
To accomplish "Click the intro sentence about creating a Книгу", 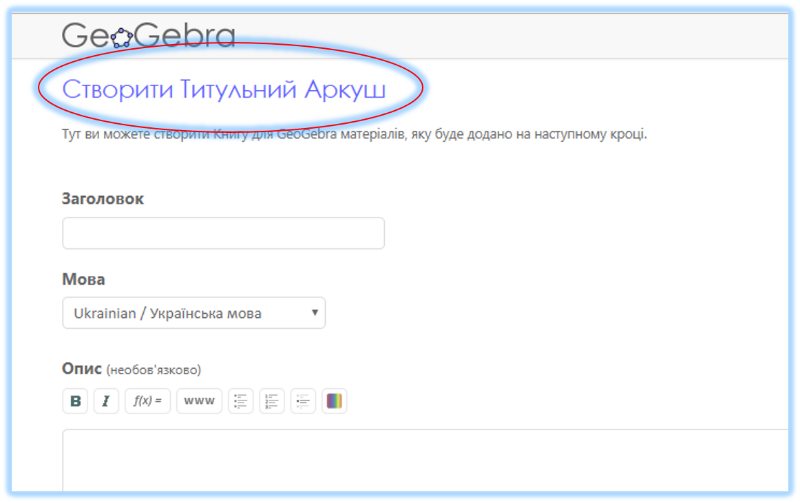I will (355, 134).
